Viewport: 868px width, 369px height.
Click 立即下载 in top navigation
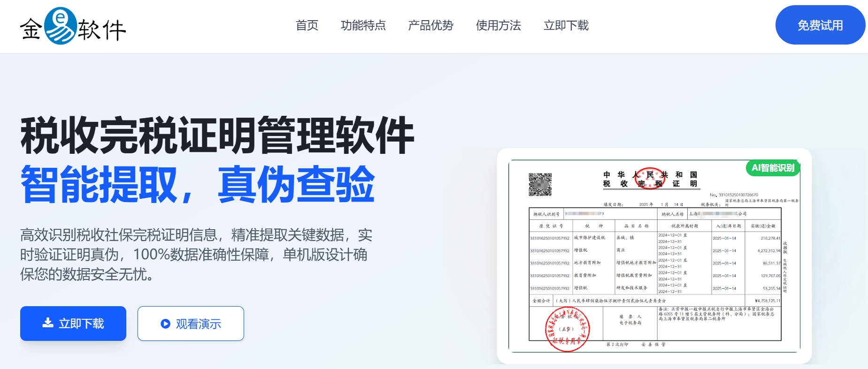[x=566, y=25]
